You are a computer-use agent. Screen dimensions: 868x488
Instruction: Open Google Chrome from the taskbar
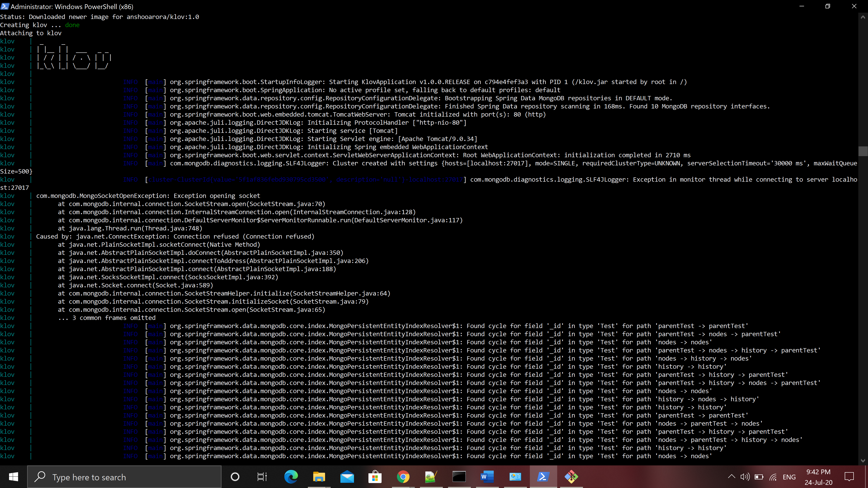[x=403, y=477]
